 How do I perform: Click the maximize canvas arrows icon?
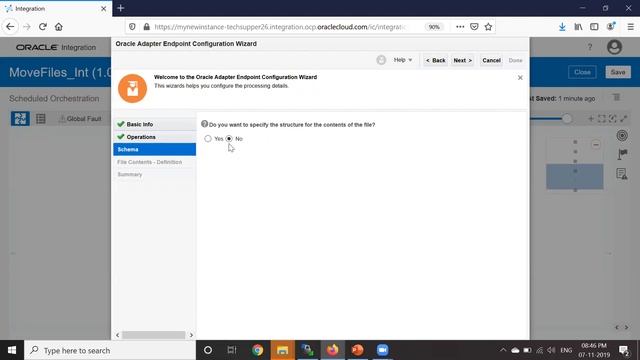point(624,119)
